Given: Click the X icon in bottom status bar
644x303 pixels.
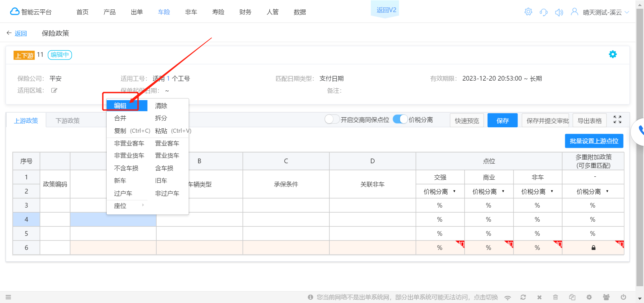Looking at the screenshot, I should [x=539, y=297].
